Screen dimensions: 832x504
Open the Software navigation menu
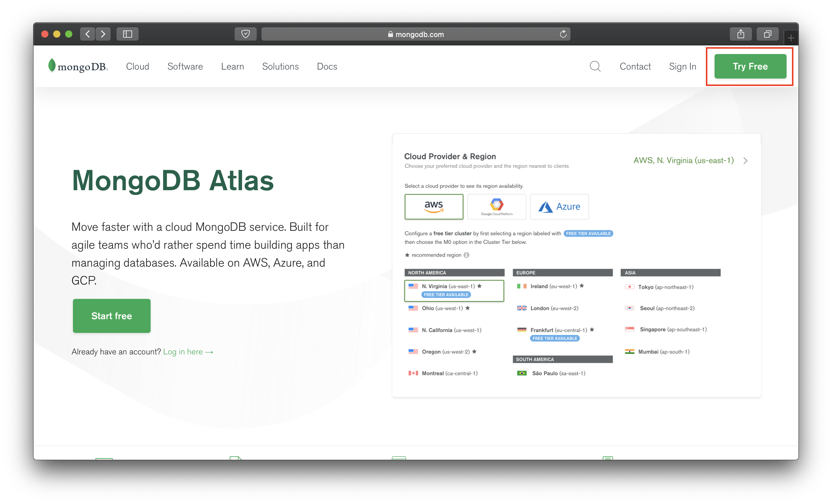point(185,67)
